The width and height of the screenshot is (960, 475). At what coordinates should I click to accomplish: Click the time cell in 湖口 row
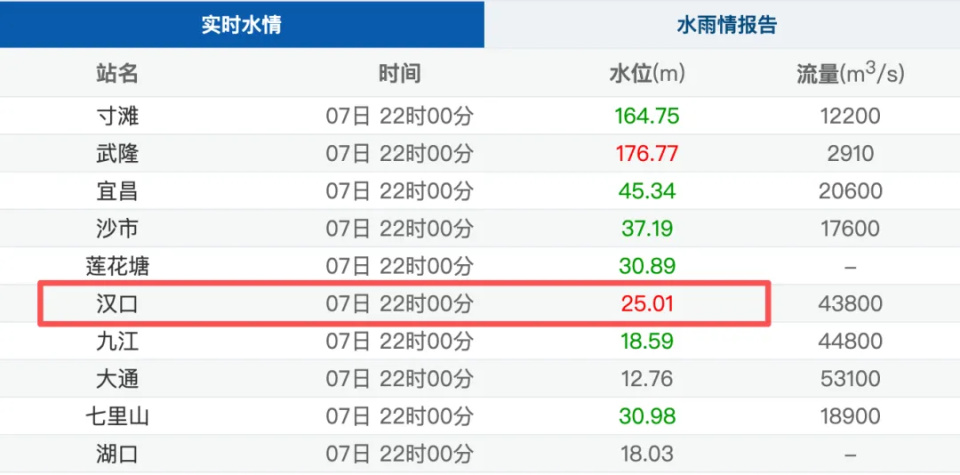click(399, 454)
